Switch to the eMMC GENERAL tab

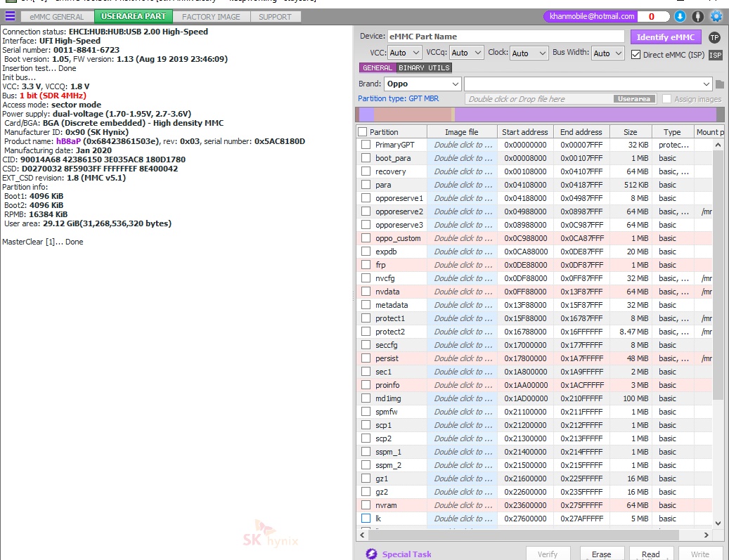57,17
